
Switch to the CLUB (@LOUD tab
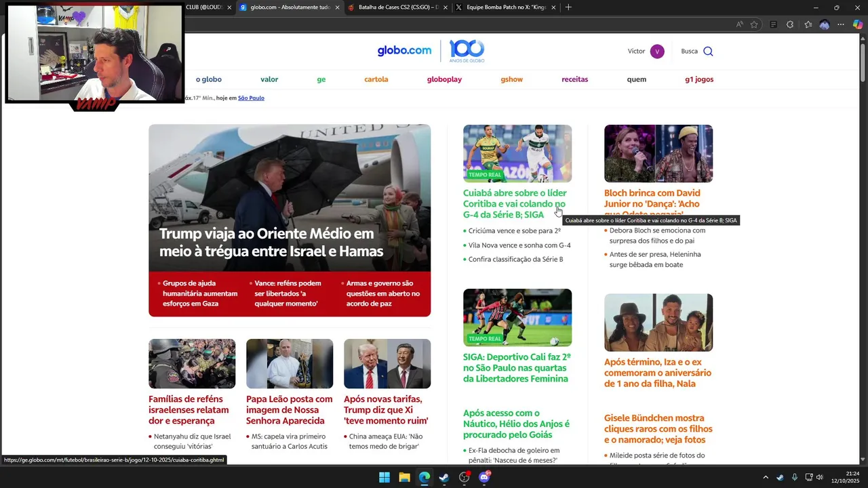tap(204, 7)
